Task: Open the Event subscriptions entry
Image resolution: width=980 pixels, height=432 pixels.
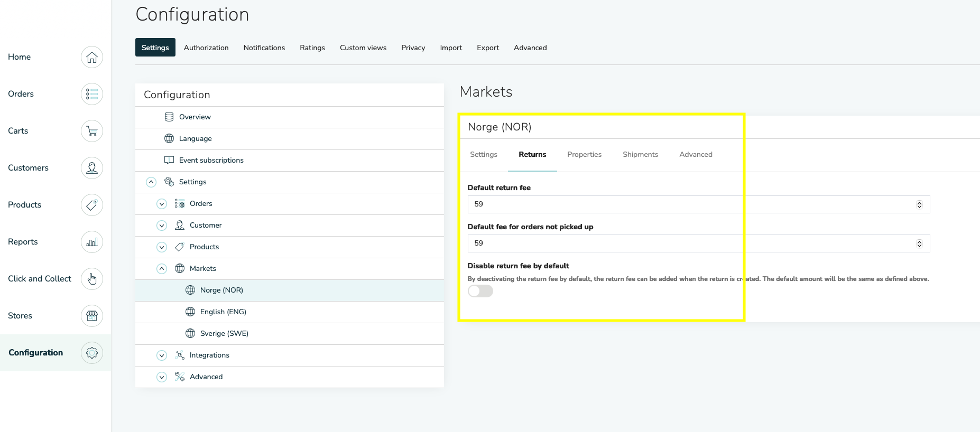Action: 211,160
